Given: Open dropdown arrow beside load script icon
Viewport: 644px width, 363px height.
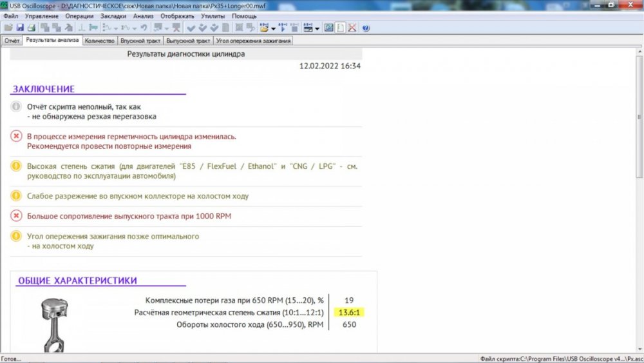Looking at the screenshot, I should click(x=273, y=28).
